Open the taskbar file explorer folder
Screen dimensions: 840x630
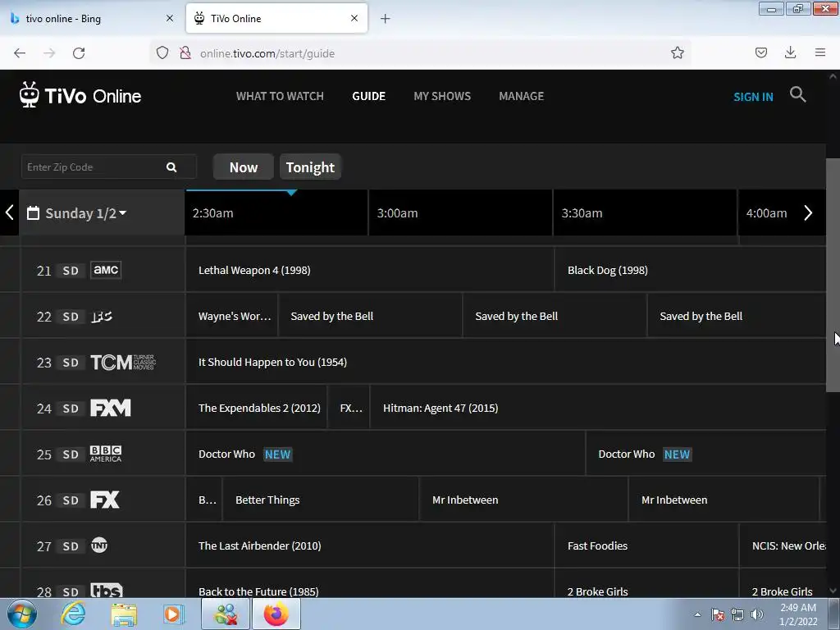[124, 614]
